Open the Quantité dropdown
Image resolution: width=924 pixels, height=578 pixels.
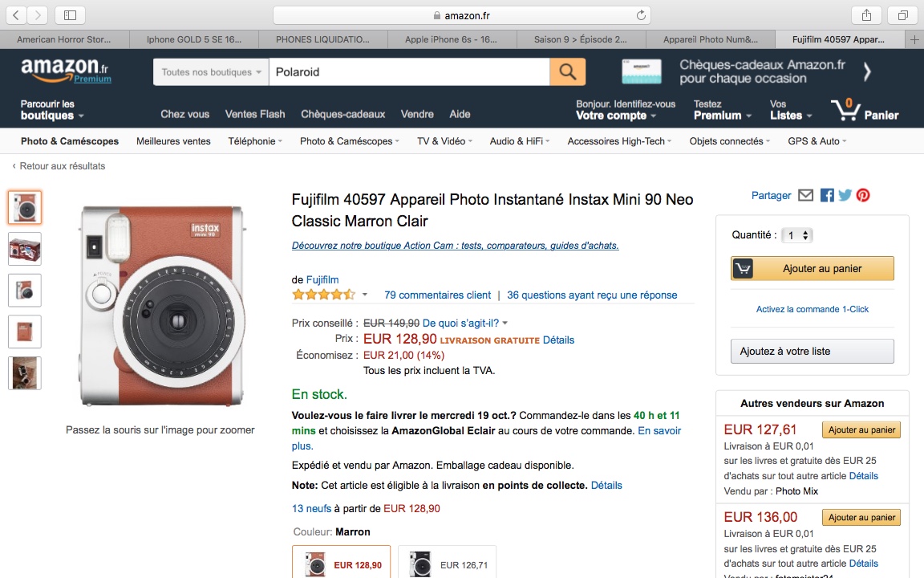click(799, 235)
